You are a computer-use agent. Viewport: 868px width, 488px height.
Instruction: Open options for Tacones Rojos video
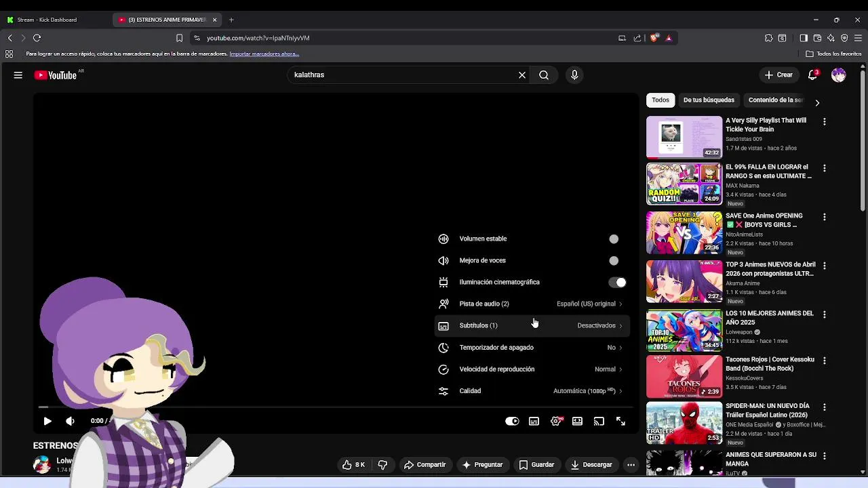pos(825,361)
